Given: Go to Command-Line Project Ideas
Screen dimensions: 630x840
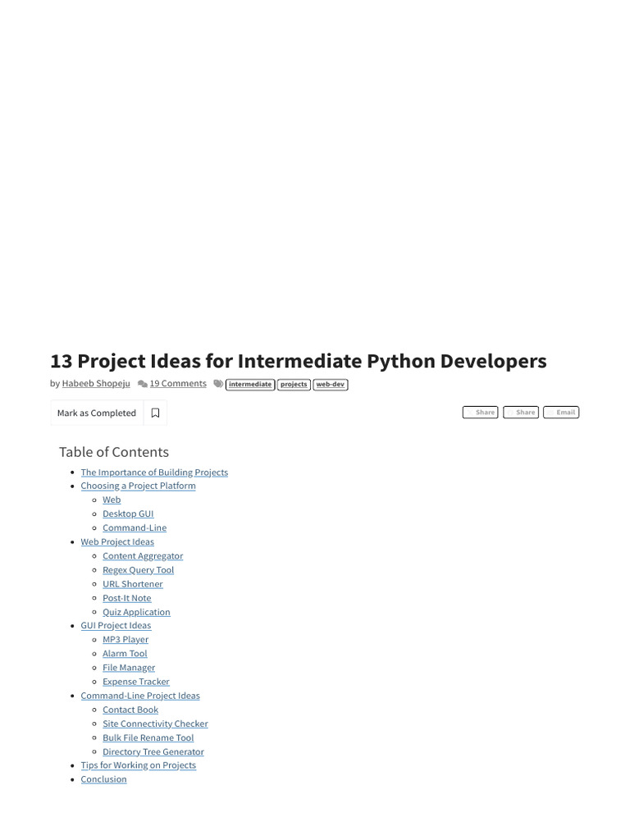Looking at the screenshot, I should tap(140, 696).
